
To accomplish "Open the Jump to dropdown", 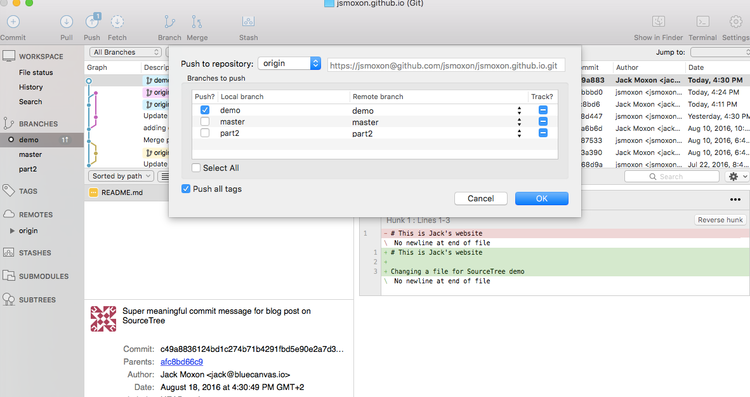I will point(720,52).
